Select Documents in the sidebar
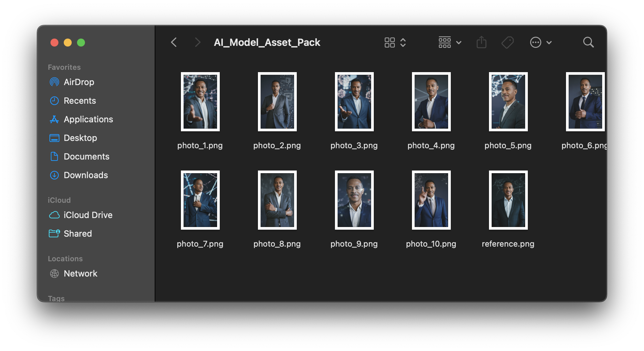The image size is (644, 351). pyautogui.click(x=86, y=157)
